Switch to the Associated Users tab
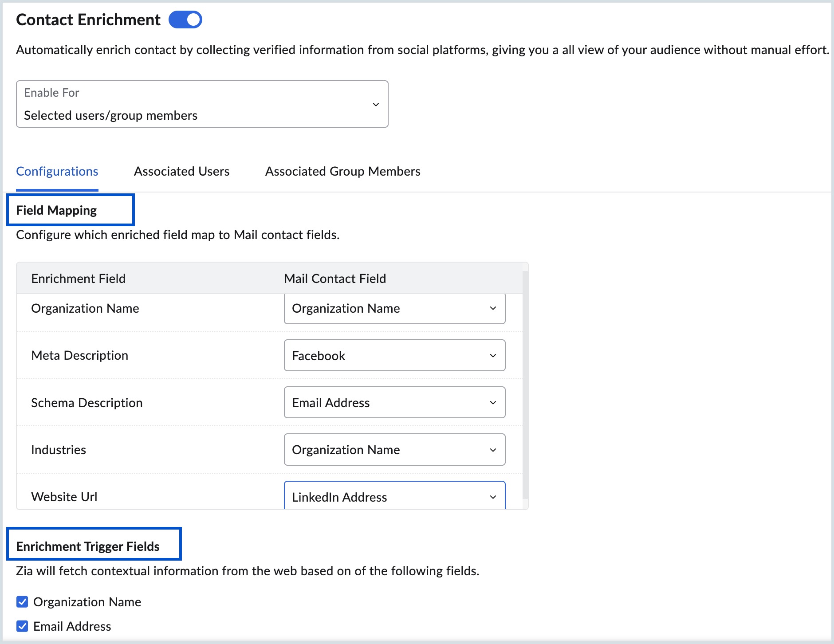The height and width of the screenshot is (644, 834). click(x=181, y=171)
